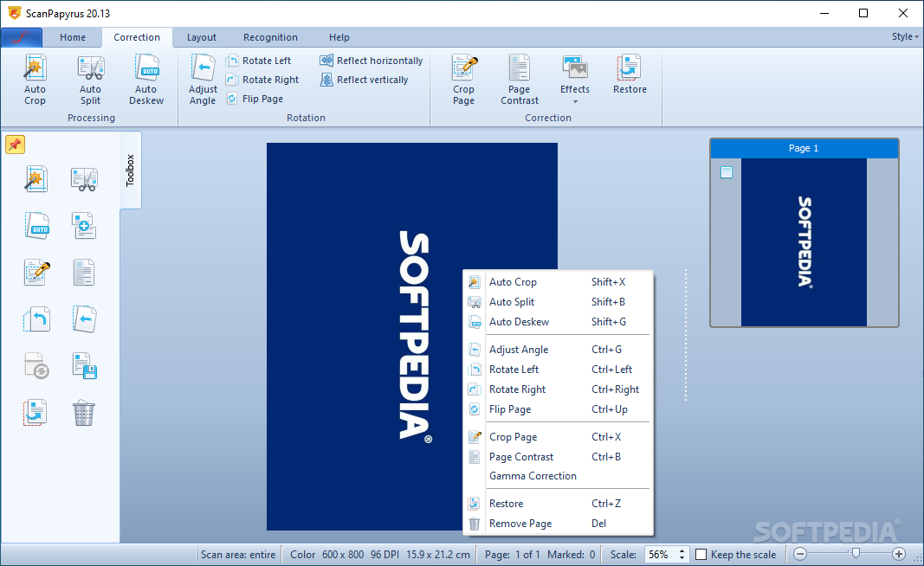This screenshot has width=924, height=566.
Task: Click Reflect vertically in the ribbon
Action: 365,80
